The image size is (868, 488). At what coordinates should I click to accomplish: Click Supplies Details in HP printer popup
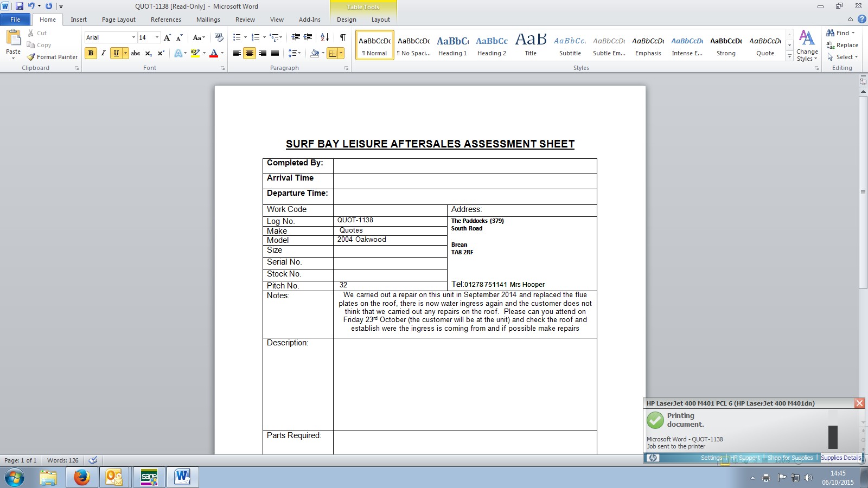click(841, 458)
